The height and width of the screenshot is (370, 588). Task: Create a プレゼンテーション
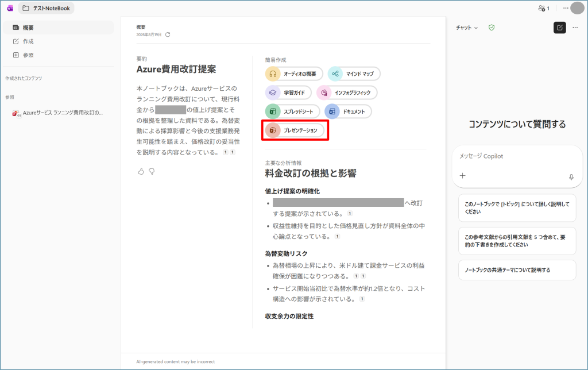[x=295, y=130]
